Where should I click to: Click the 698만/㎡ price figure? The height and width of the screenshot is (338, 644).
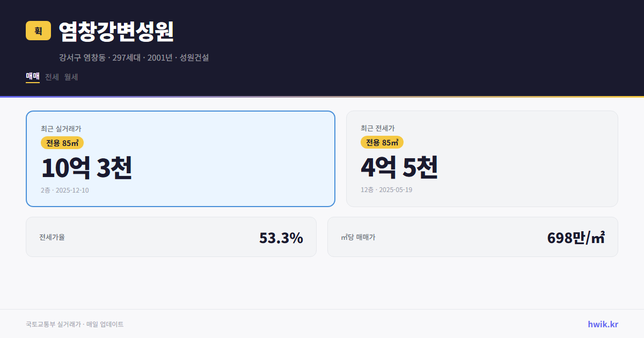tap(575, 237)
